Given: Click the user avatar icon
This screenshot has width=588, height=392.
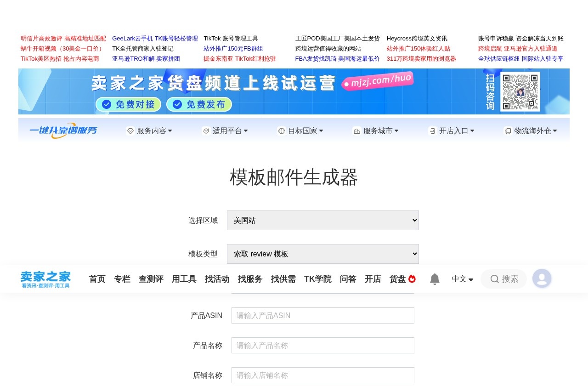Looking at the screenshot, I should click(x=542, y=278).
